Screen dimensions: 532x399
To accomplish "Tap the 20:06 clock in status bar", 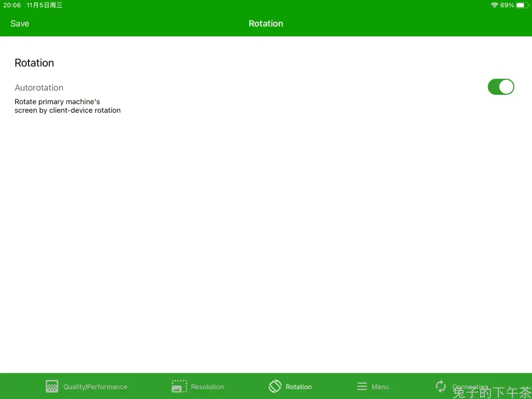I will point(12,5).
